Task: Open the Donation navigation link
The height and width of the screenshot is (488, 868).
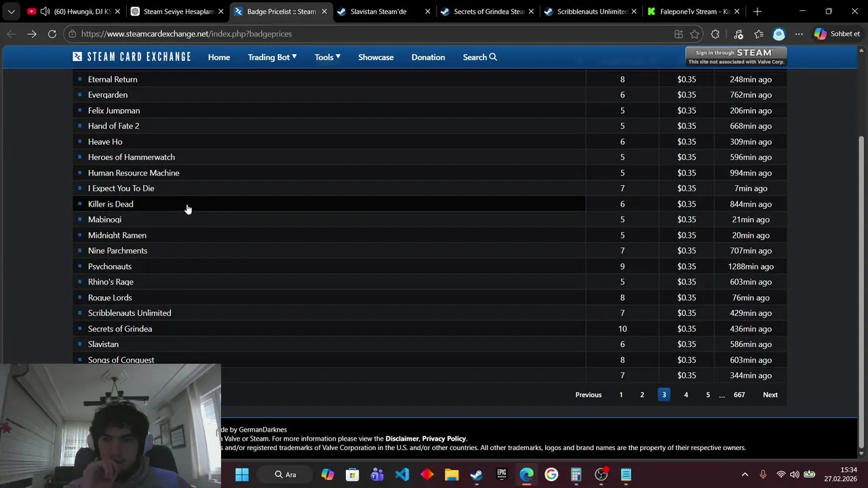Action: pos(428,57)
